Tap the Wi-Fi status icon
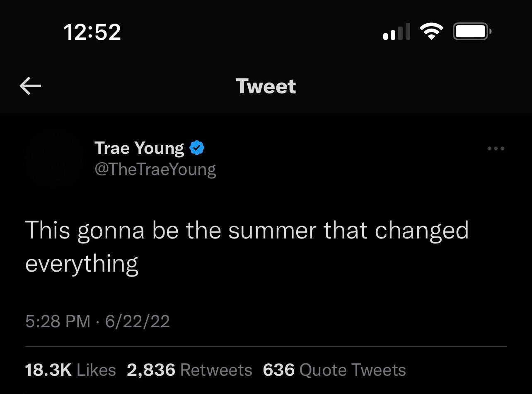The height and width of the screenshot is (394, 532). point(431,32)
